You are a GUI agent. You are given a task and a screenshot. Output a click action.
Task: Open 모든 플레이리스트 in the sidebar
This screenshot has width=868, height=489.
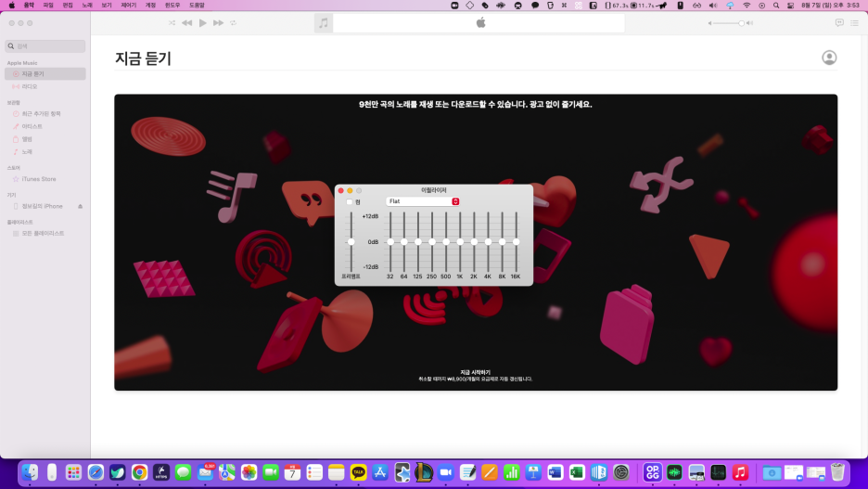click(45, 233)
